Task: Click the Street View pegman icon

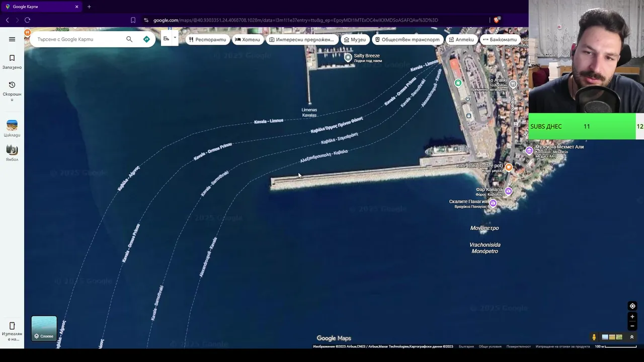Action: pyautogui.click(x=594, y=337)
